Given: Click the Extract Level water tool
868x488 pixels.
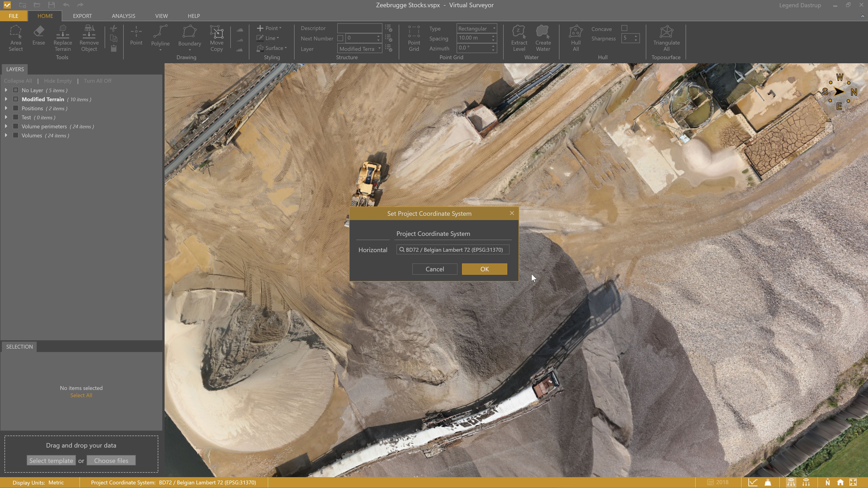Looking at the screenshot, I should [x=519, y=38].
